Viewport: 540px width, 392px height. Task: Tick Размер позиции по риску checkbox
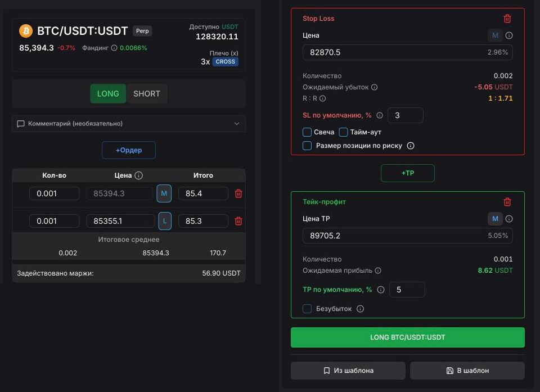307,145
